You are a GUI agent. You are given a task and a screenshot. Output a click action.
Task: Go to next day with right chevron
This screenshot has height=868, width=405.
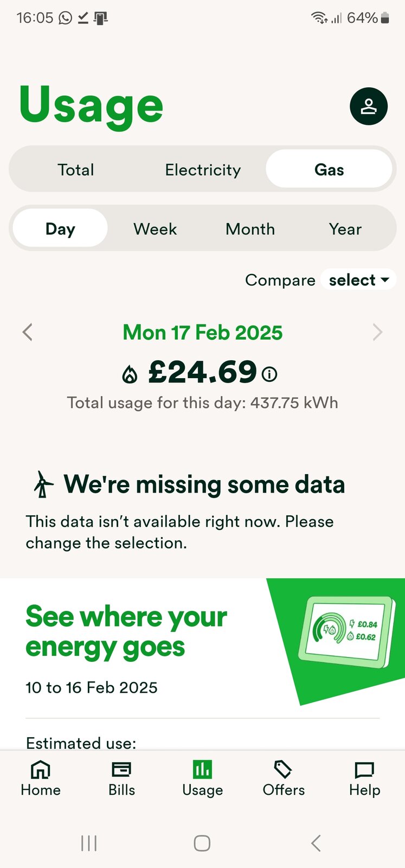(x=377, y=332)
